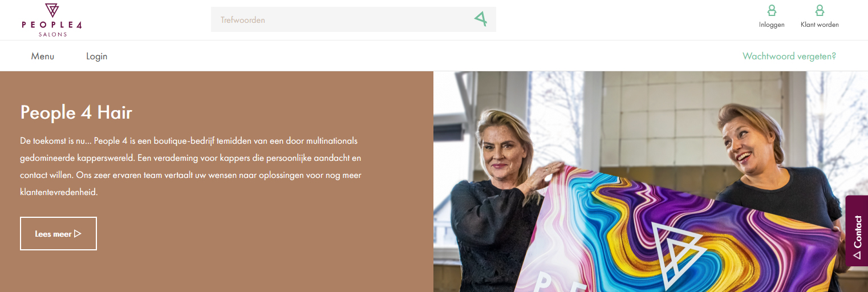Viewport: 868px width, 292px height.
Task: Follow the Wachtwoord vergeten? link
Action: [789, 56]
